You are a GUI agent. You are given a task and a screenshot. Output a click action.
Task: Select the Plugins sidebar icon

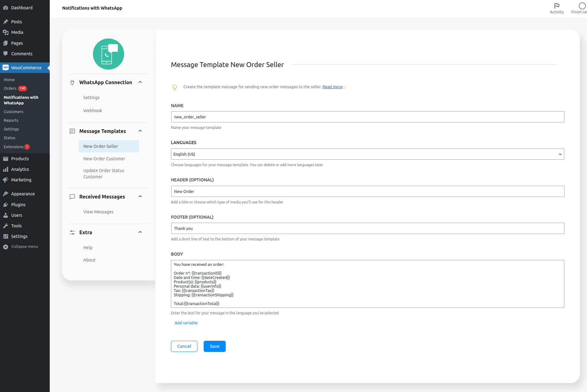(x=6, y=204)
